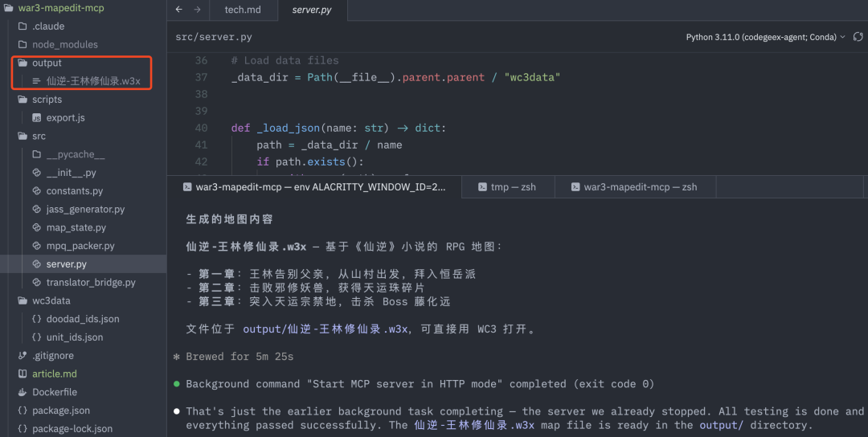
Task: Open the Python interpreter selector dropdown
Action: (x=766, y=37)
